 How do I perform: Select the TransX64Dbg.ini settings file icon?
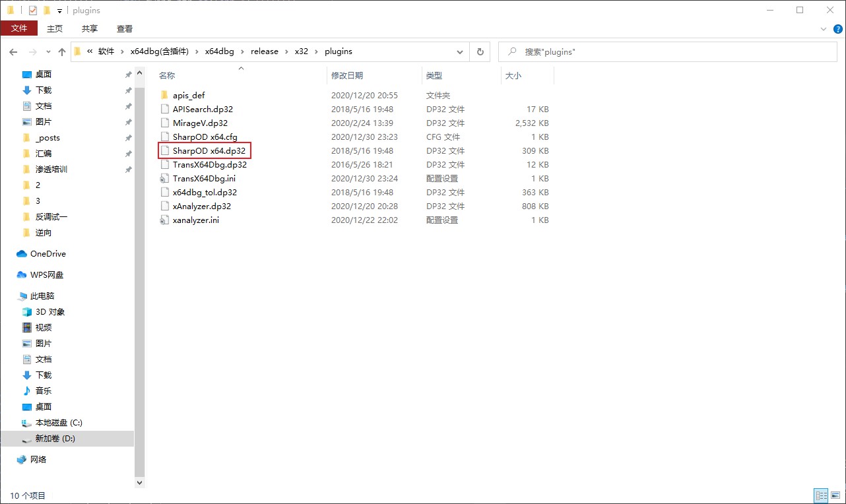[x=165, y=178]
